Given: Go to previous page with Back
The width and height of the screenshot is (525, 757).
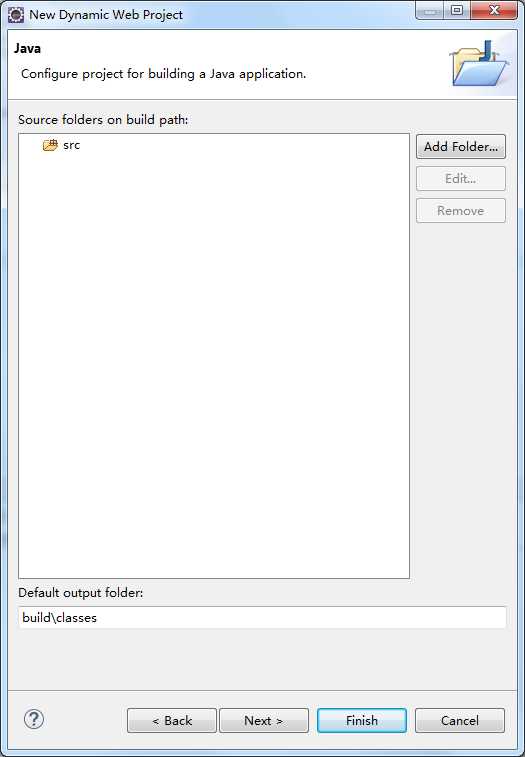Looking at the screenshot, I should tap(171, 720).
